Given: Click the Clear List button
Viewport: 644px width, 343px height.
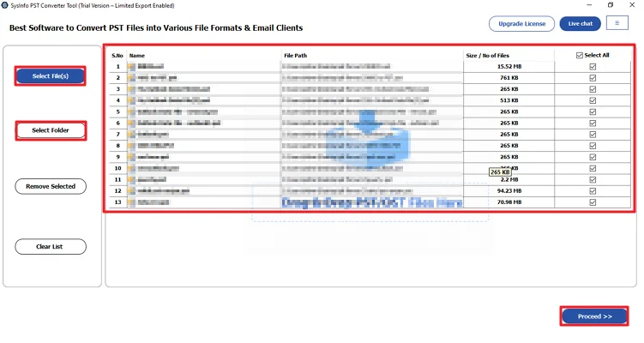Looking at the screenshot, I should pos(51,246).
